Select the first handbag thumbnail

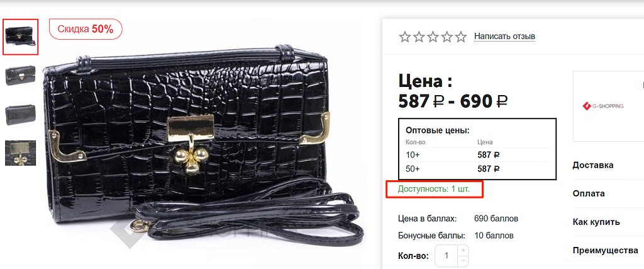point(21,37)
